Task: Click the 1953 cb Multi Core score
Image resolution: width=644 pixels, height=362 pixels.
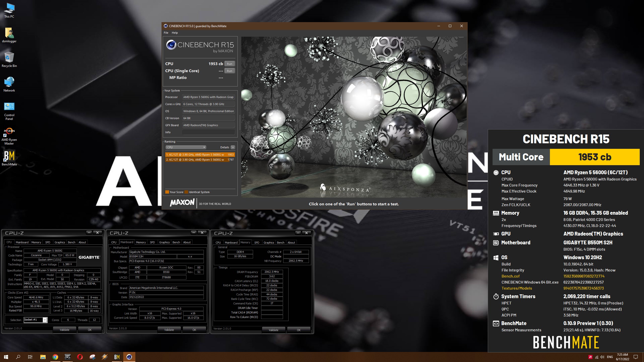Action: (x=595, y=157)
